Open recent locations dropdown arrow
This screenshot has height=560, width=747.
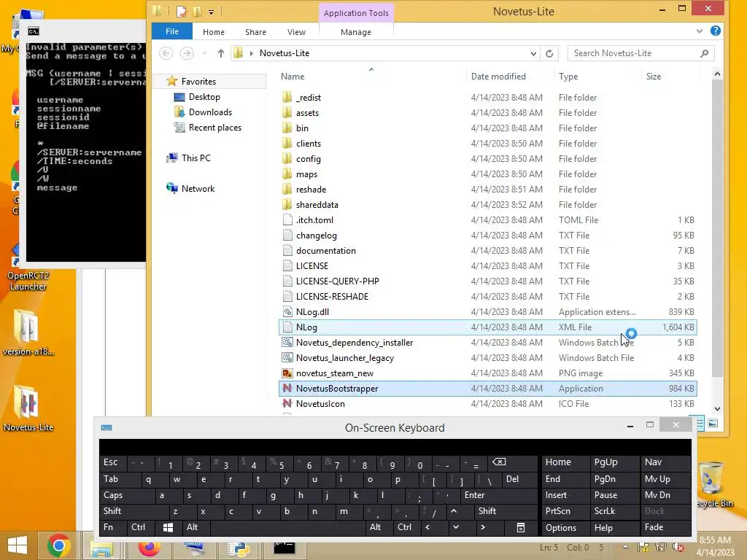point(204,53)
